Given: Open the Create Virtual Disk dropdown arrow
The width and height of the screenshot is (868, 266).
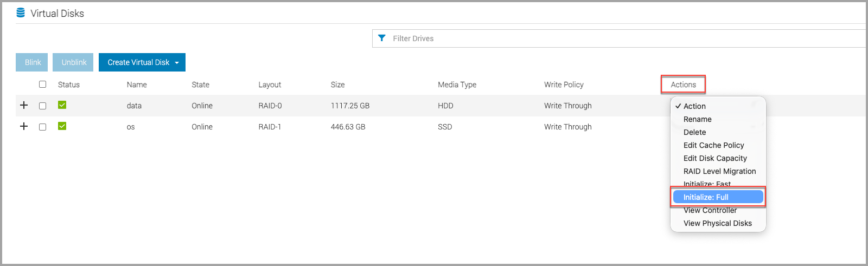Looking at the screenshot, I should 177,63.
